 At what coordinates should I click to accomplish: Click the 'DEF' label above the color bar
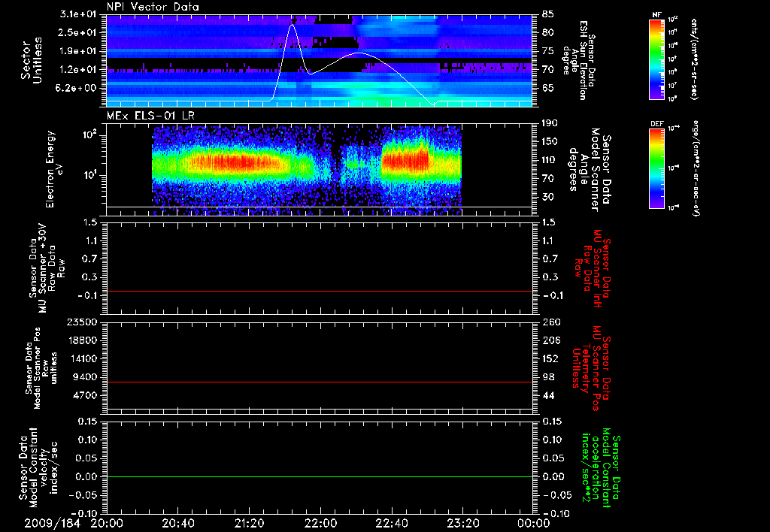tap(657, 124)
